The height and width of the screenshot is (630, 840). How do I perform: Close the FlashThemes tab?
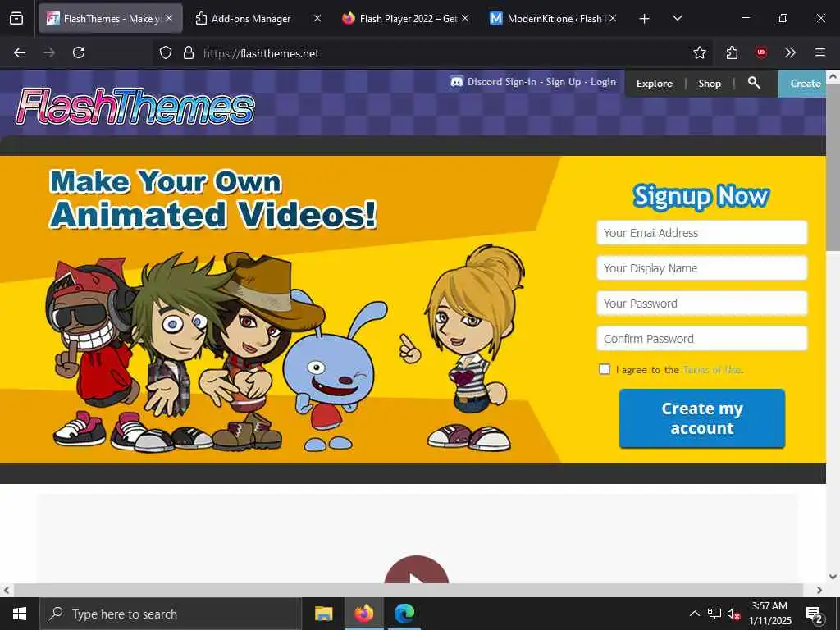tap(169, 18)
